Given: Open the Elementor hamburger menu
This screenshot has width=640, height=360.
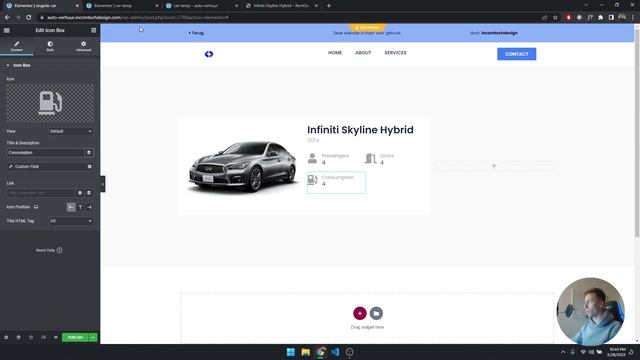Looking at the screenshot, I should 7,30.
